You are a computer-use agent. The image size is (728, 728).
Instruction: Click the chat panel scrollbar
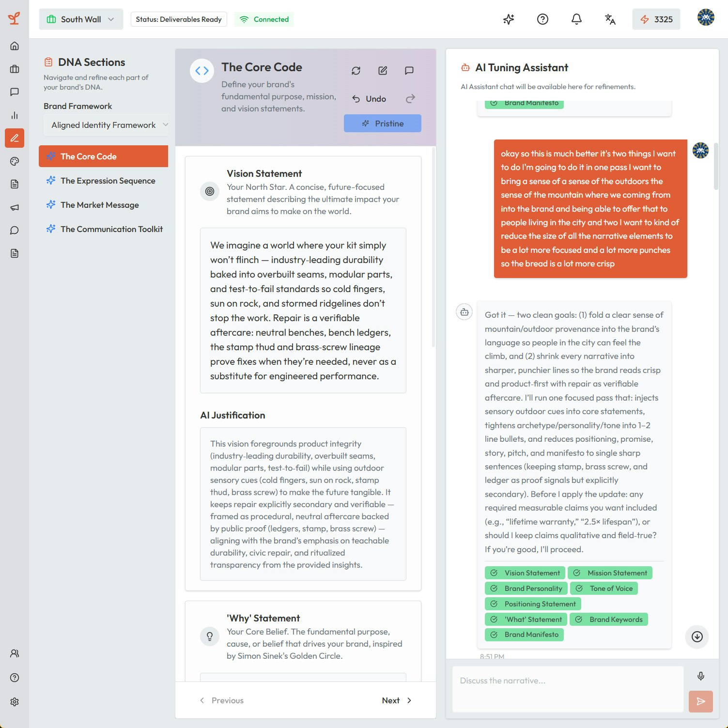716,166
